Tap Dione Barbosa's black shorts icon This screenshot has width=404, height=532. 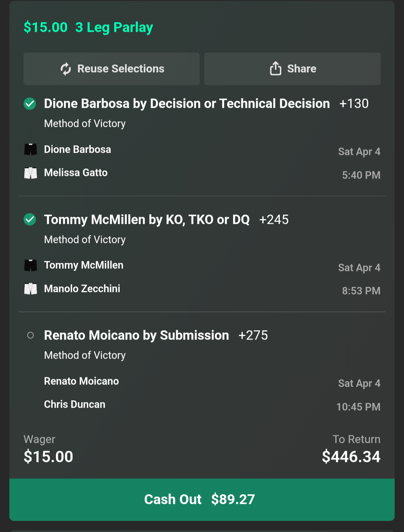tap(31, 149)
